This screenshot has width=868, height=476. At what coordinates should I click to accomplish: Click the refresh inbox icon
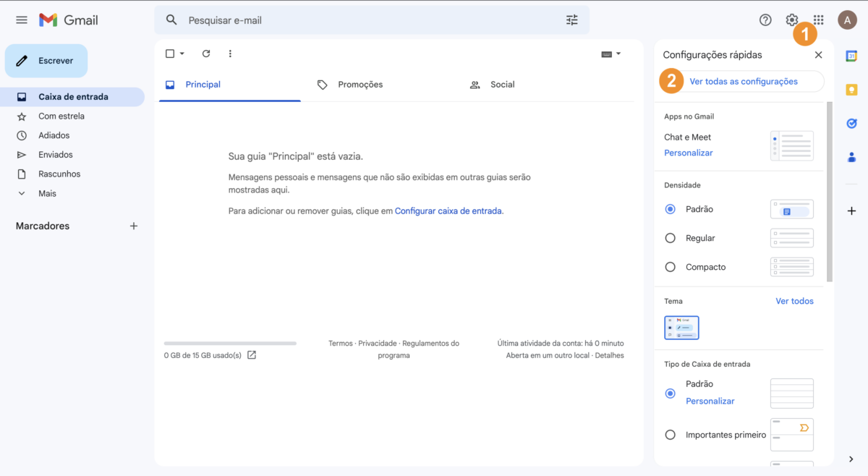click(x=206, y=54)
